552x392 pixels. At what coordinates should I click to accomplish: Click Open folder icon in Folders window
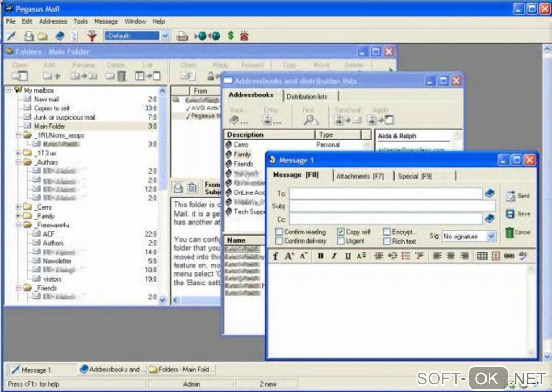pos(19,76)
